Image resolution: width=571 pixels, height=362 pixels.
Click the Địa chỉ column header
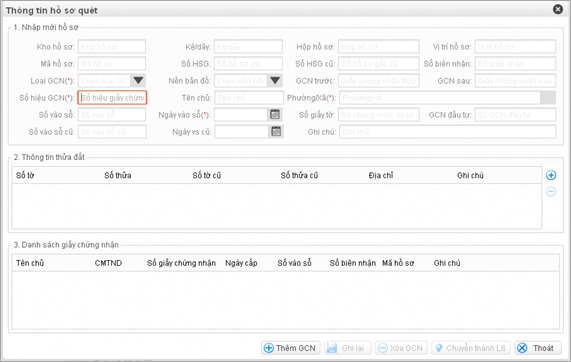[381, 175]
